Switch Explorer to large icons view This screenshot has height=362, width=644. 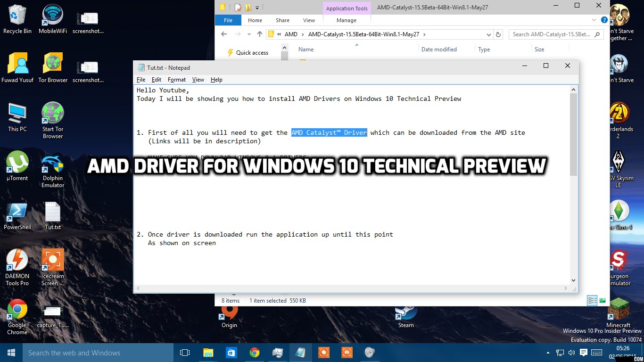click(602, 300)
